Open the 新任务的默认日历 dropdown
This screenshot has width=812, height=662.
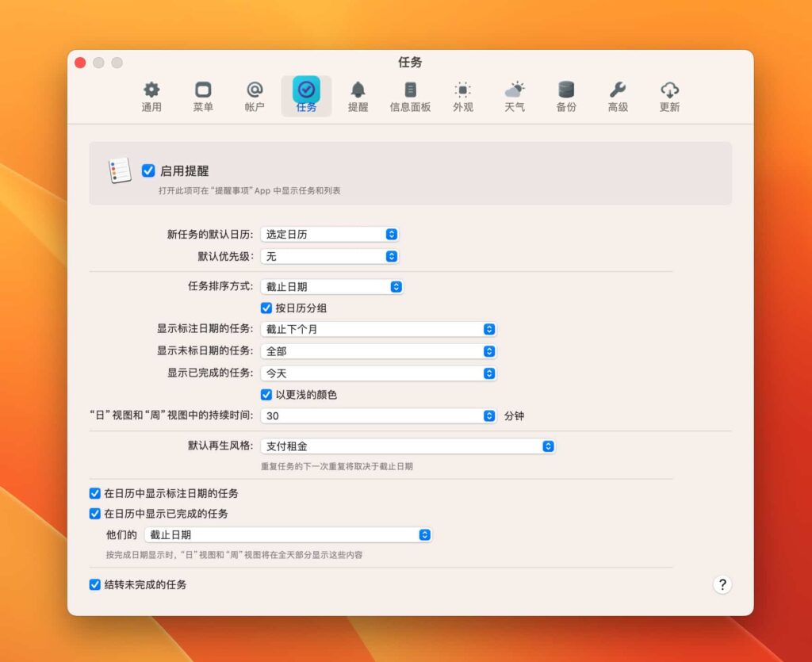[330, 234]
